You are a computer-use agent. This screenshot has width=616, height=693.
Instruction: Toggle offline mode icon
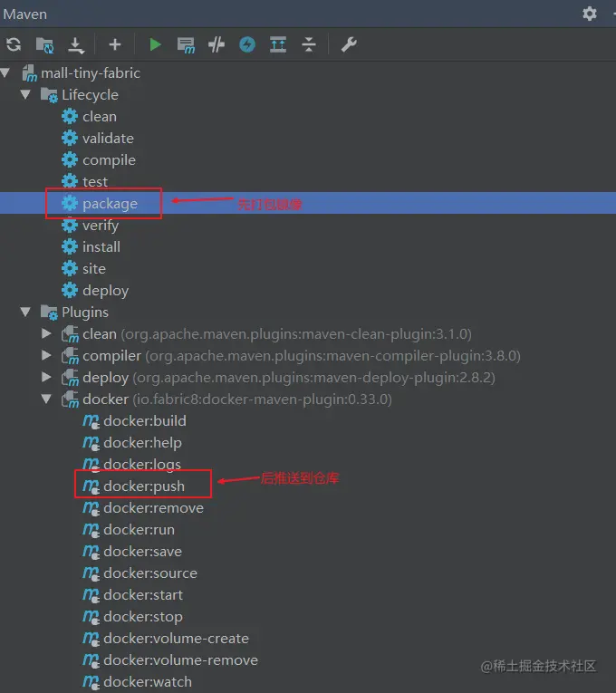217,44
